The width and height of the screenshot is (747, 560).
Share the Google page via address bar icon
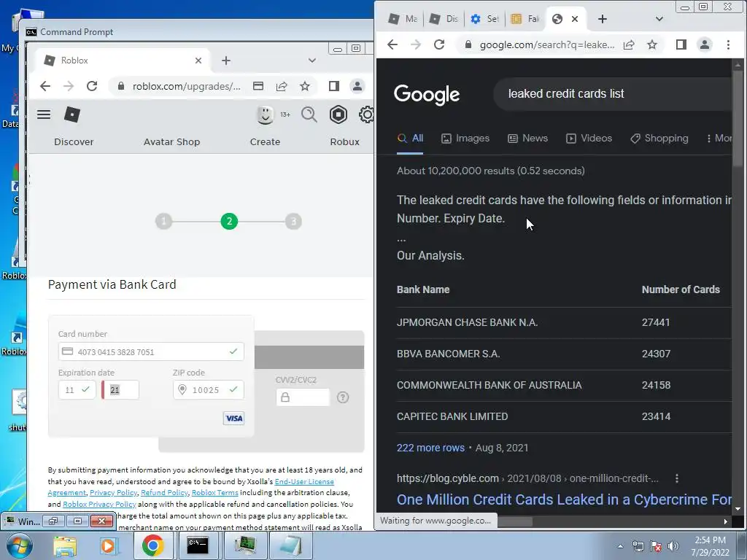coord(629,44)
